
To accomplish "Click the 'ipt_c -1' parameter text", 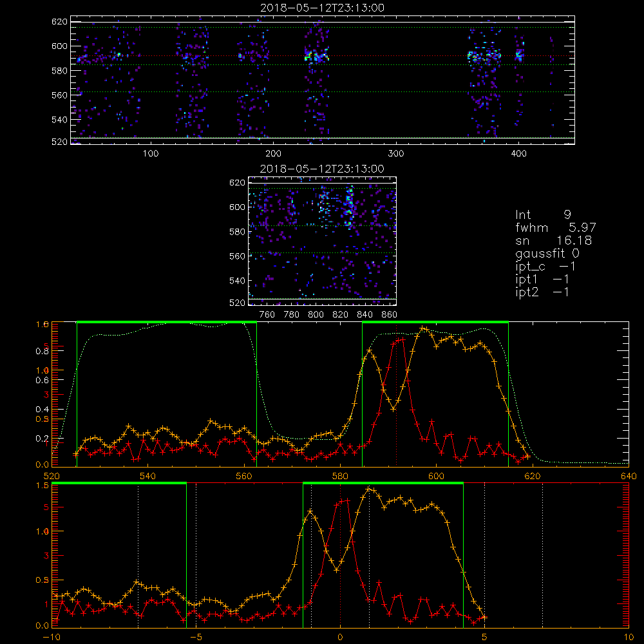I will [546, 267].
